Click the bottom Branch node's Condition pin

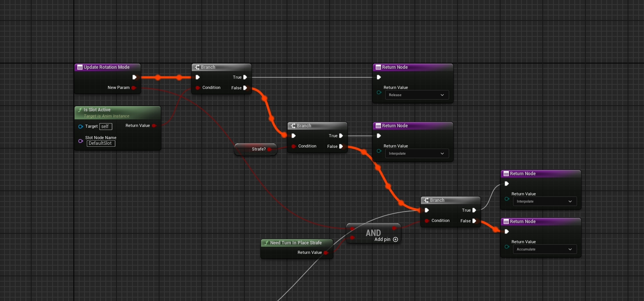tap(427, 221)
